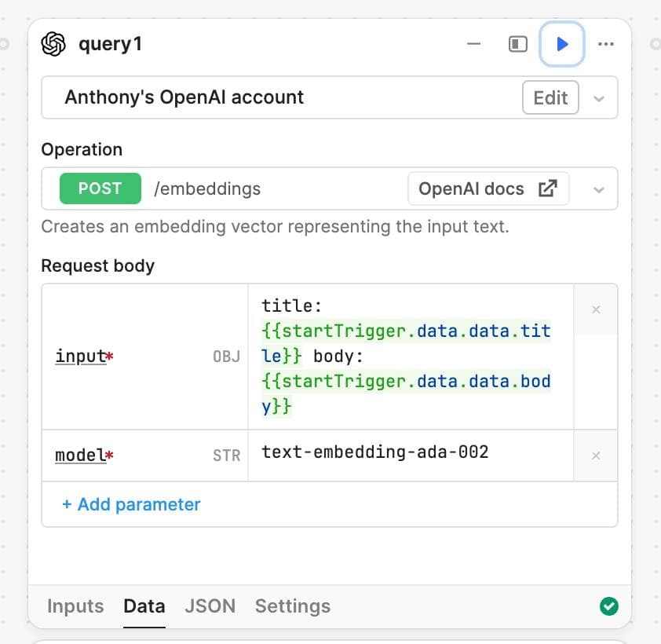Viewport: 661px width, 644px height.
Task: Click the OpenAI logo icon
Action: [53, 44]
